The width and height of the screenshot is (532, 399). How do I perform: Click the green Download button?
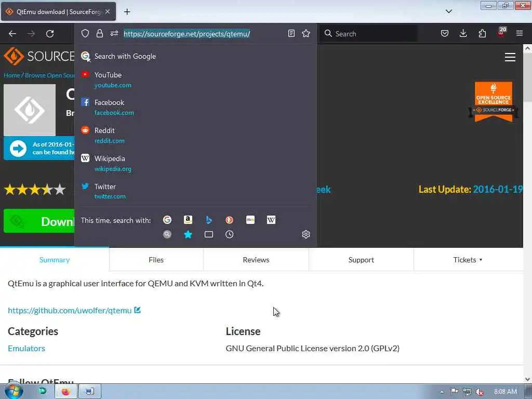(x=39, y=221)
